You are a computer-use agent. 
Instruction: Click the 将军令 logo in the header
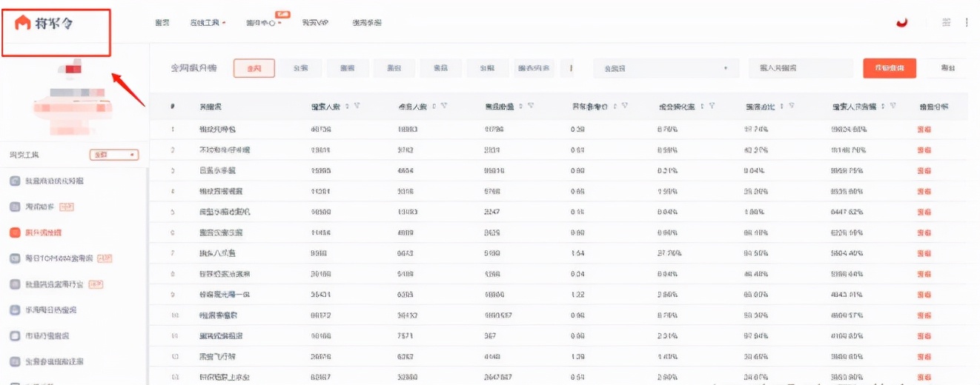coord(44,24)
